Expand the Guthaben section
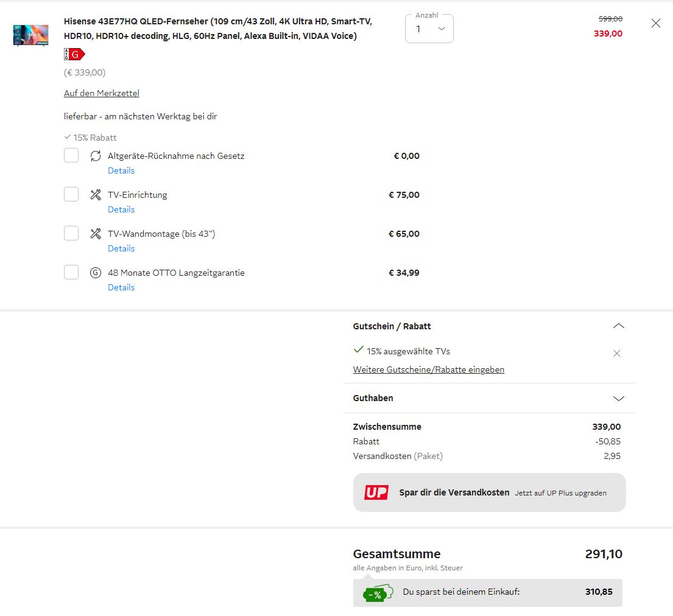Viewport: 673px width, 616px height. (618, 398)
